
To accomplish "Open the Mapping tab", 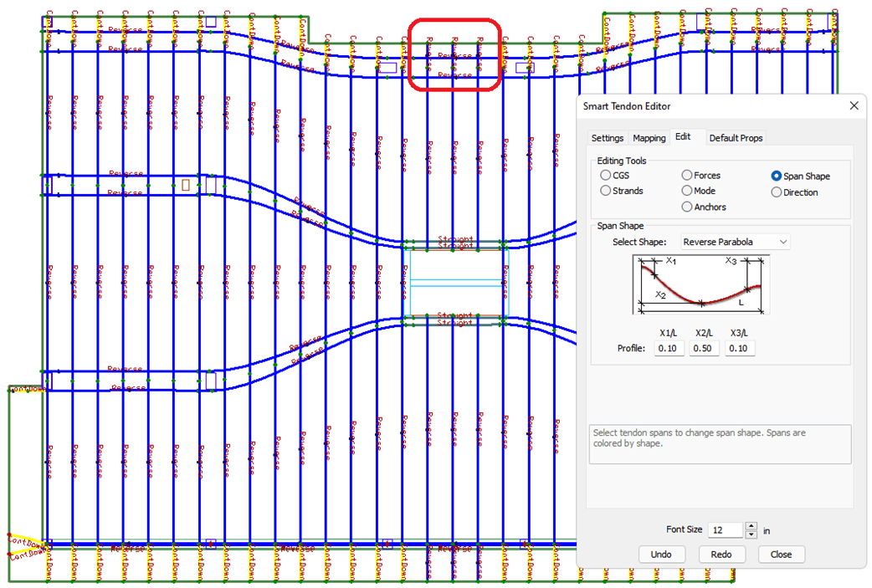I will (x=649, y=138).
